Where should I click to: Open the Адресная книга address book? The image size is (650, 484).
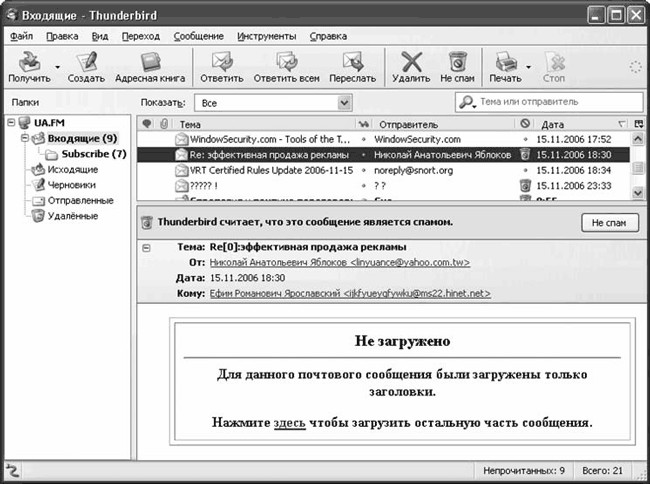(x=150, y=67)
